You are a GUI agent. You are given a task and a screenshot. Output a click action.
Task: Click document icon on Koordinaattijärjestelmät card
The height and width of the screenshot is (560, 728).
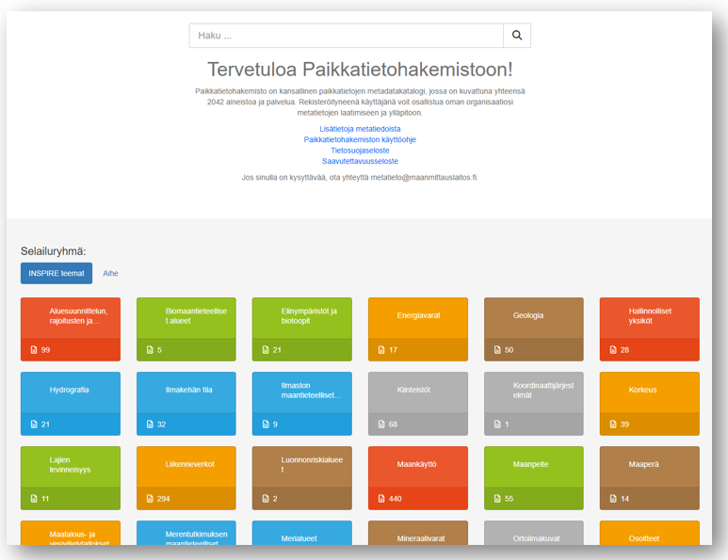click(497, 424)
